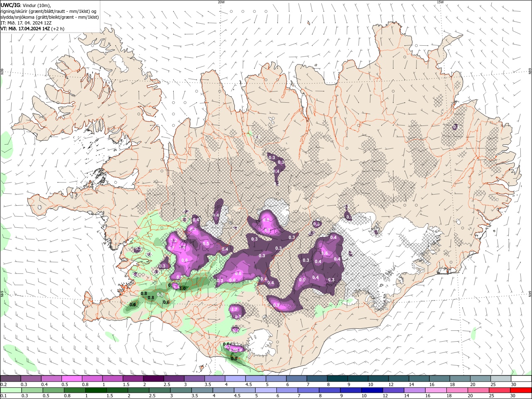The image size is (532, 399).
Task: Select the snow legend swatch for 5–6 mm
Action: 276,379
